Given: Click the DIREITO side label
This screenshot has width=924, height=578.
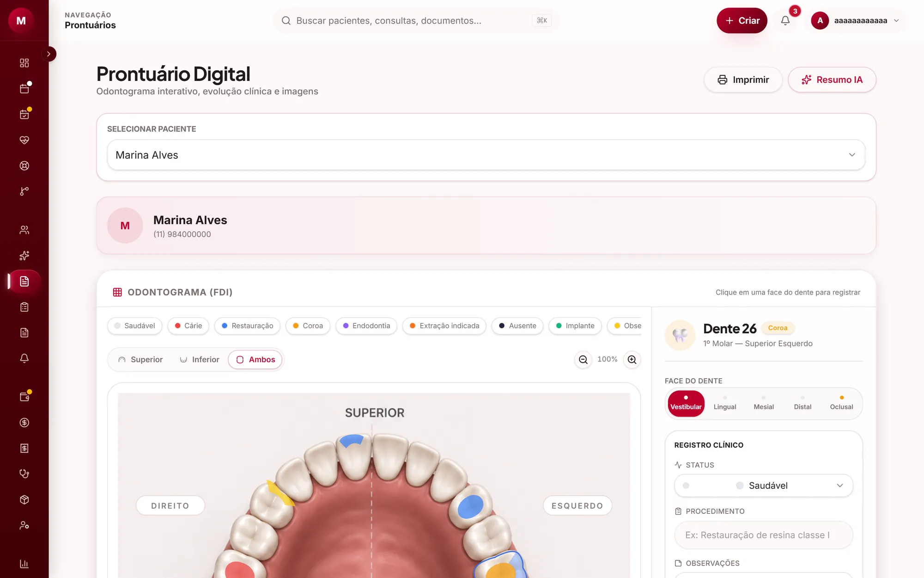Looking at the screenshot, I should [x=170, y=506].
